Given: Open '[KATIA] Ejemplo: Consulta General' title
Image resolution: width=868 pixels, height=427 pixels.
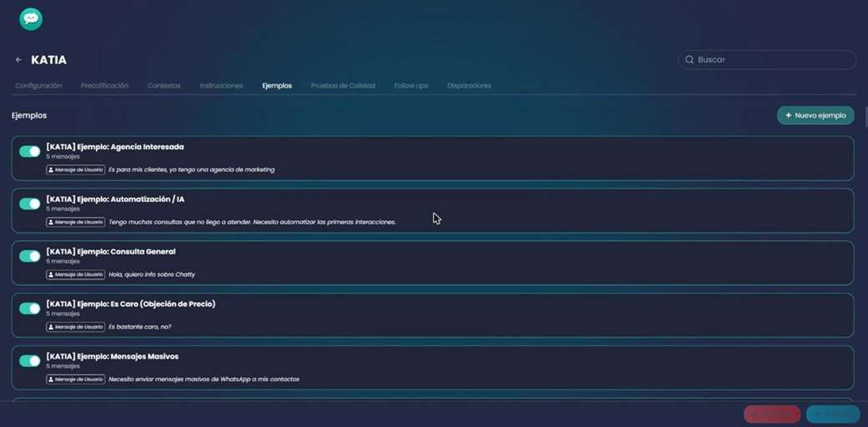Looking at the screenshot, I should (x=111, y=252).
